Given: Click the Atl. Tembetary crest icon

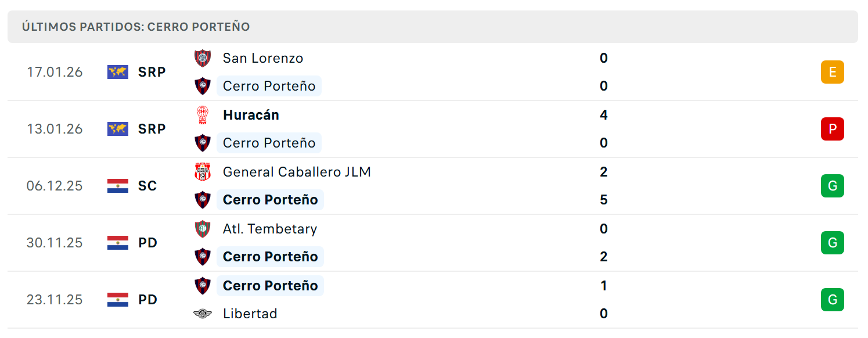Looking at the screenshot, I should pos(203,229).
